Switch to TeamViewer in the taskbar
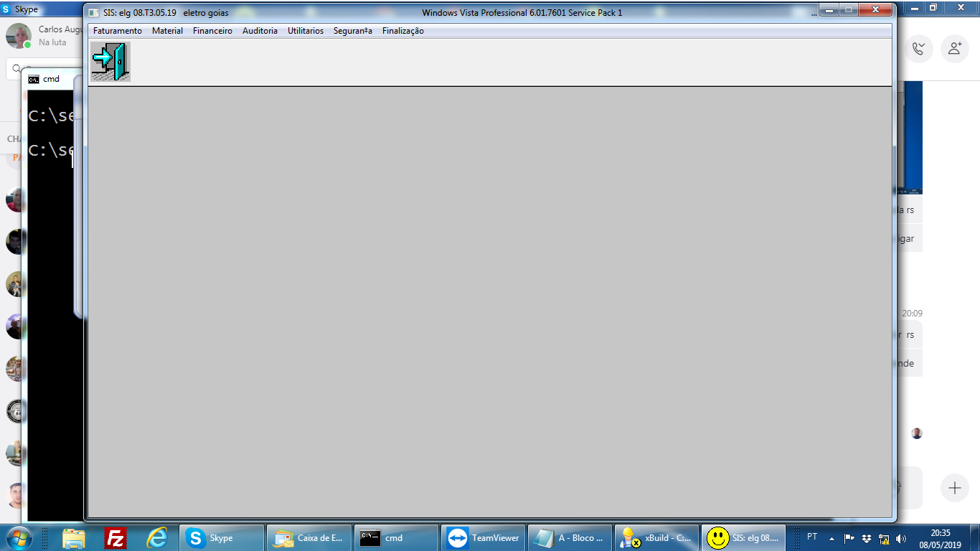980x551 pixels. tap(483, 537)
